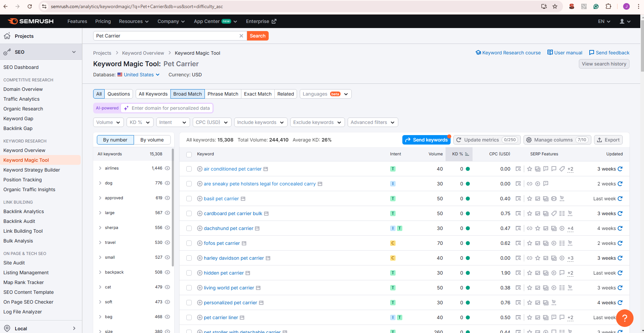Select the Questions tab

[118, 94]
